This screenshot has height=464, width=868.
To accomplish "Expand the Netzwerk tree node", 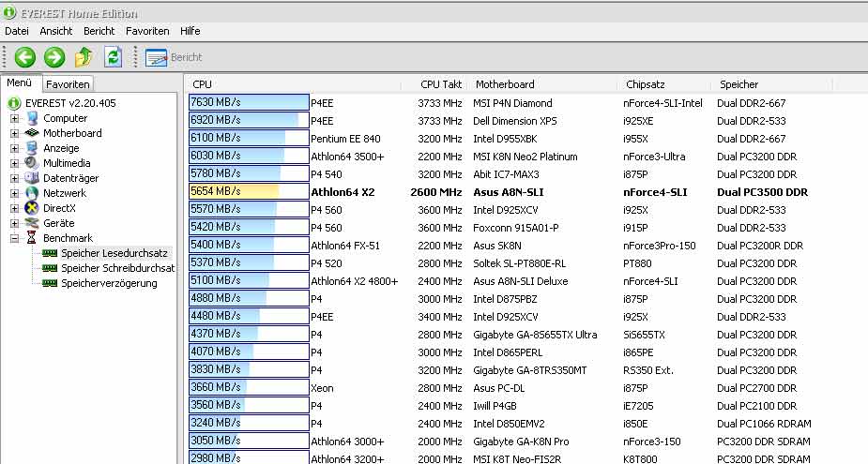I will pos(14,193).
